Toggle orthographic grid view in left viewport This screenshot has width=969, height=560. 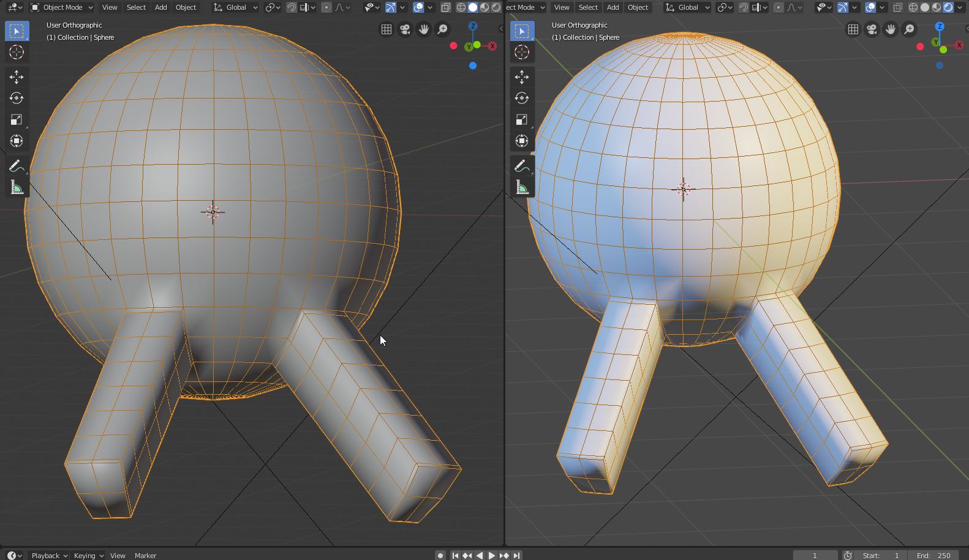[386, 29]
